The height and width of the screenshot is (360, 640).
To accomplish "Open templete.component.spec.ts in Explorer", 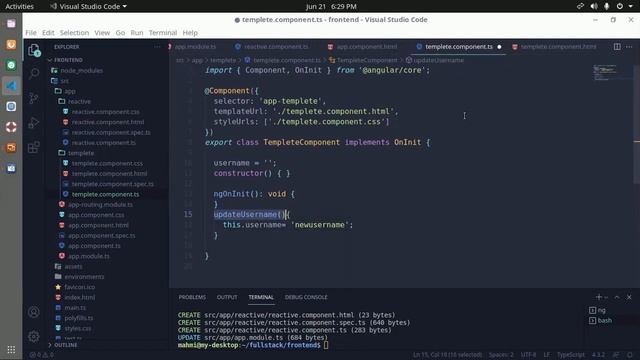I will 113,184.
